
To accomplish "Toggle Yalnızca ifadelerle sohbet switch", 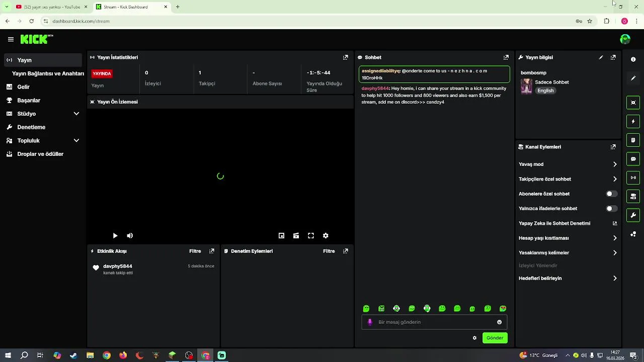I will point(611,208).
